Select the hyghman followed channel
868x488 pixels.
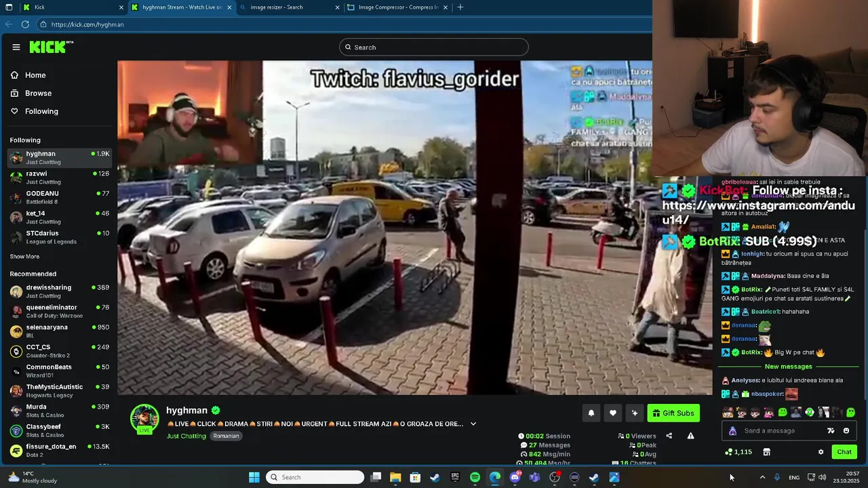click(60, 157)
